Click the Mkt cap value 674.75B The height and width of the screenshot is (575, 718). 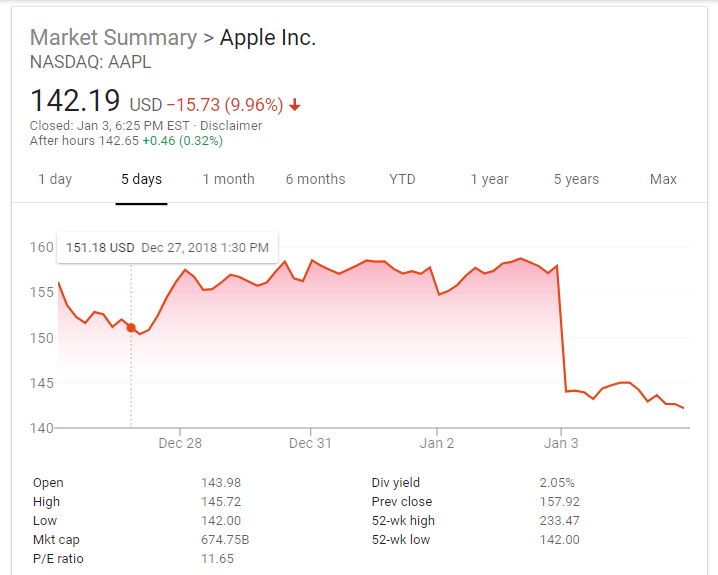[x=222, y=540]
